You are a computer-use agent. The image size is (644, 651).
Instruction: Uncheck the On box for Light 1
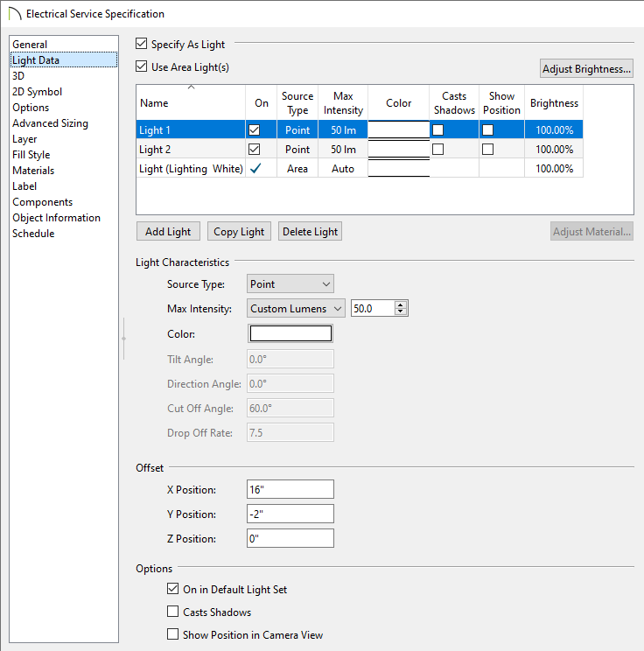point(254,130)
